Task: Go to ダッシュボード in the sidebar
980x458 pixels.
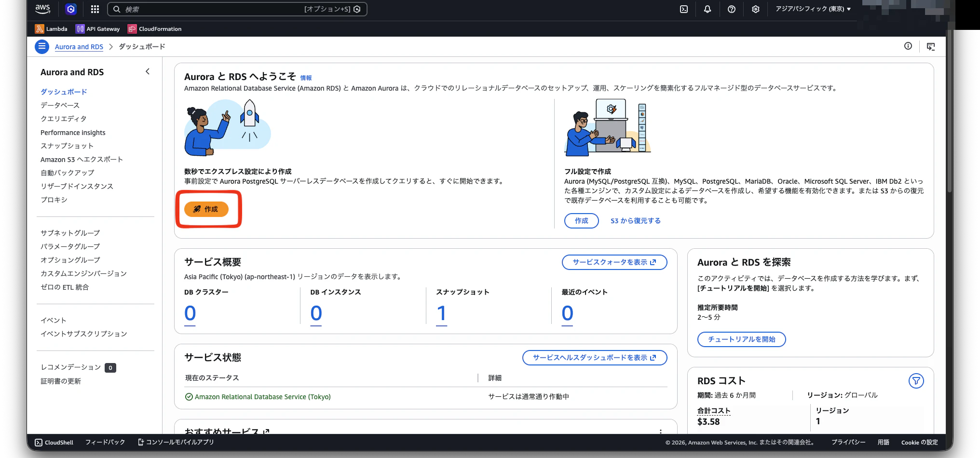Action: point(64,92)
